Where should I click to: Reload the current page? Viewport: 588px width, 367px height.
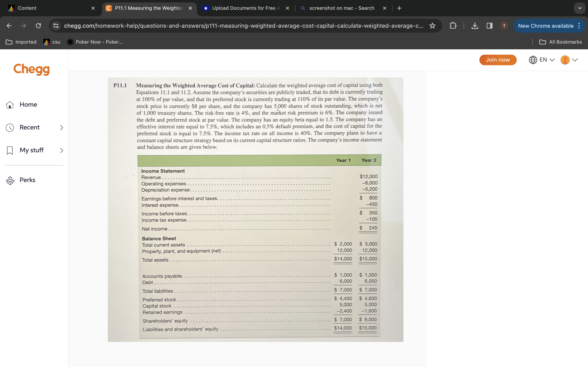click(38, 26)
